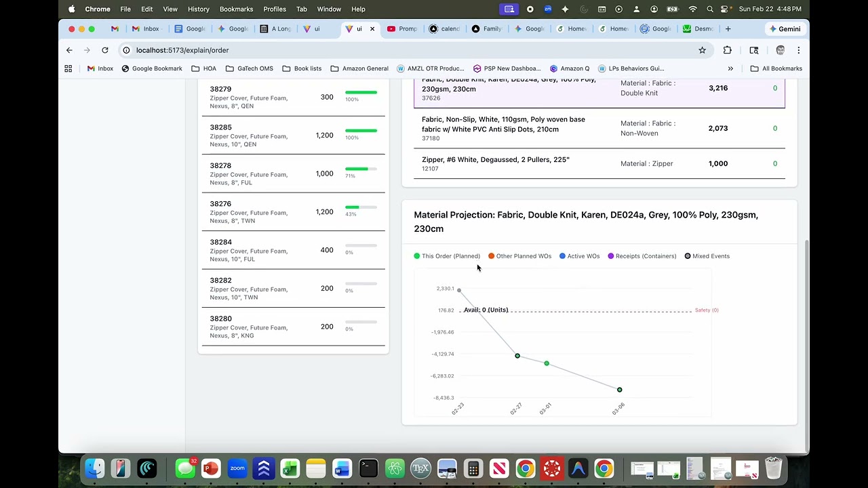Open Wi-Fi status in menu bar
The height and width of the screenshot is (488, 868).
coord(692,9)
